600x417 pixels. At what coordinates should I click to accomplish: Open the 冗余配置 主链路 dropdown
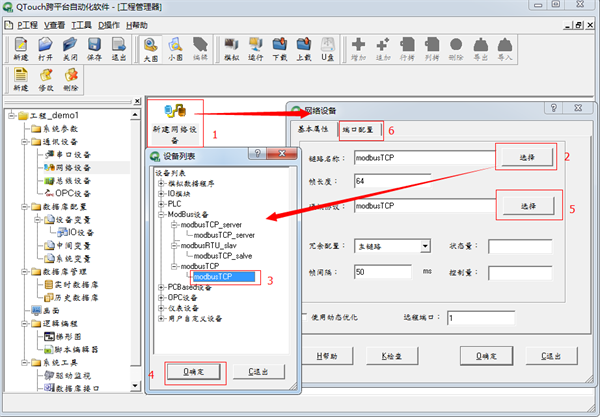tap(425, 245)
